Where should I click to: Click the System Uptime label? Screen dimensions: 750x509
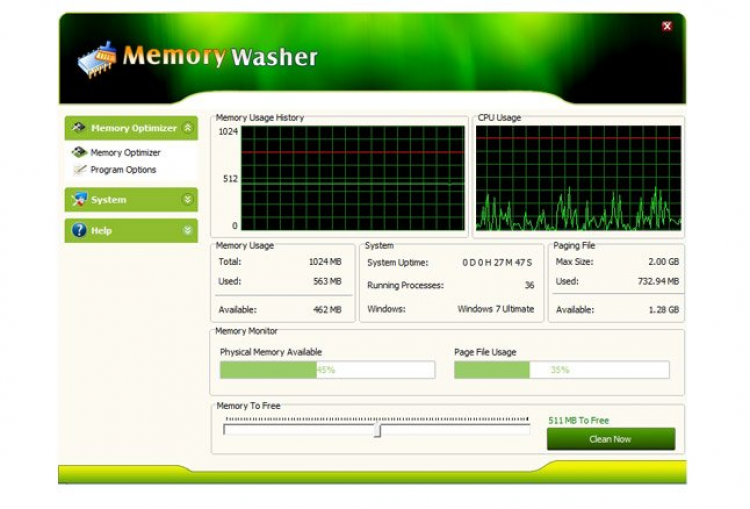point(397,263)
